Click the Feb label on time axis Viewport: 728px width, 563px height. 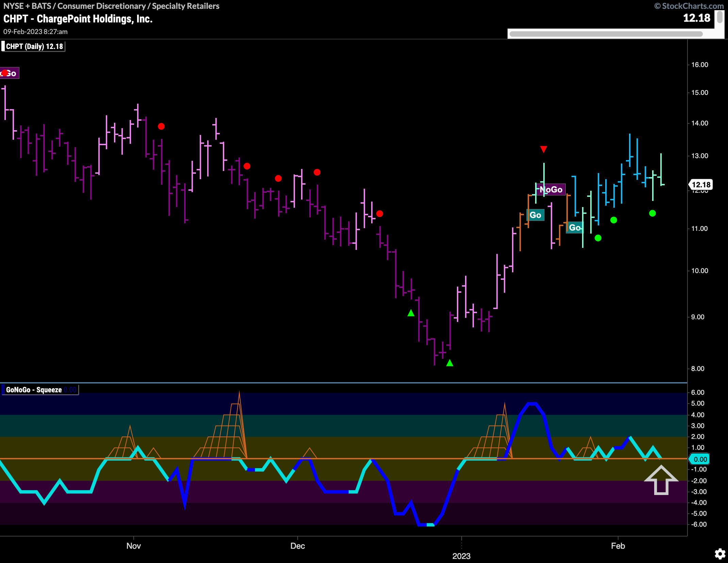pos(618,546)
